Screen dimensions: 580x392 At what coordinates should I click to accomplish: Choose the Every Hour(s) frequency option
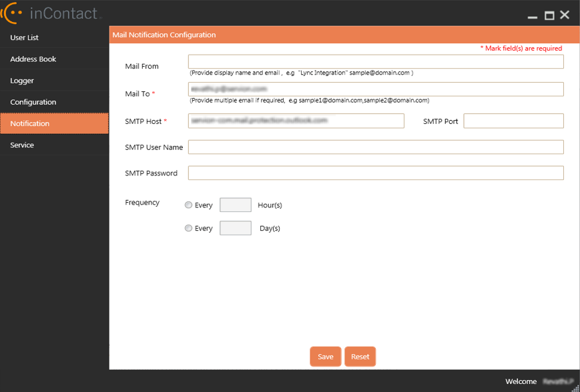188,205
